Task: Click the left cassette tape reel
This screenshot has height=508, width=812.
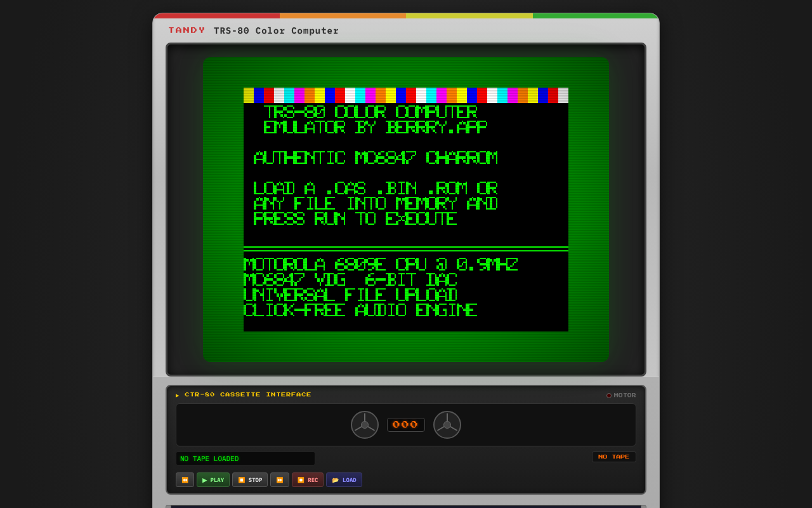Action: 365,424
